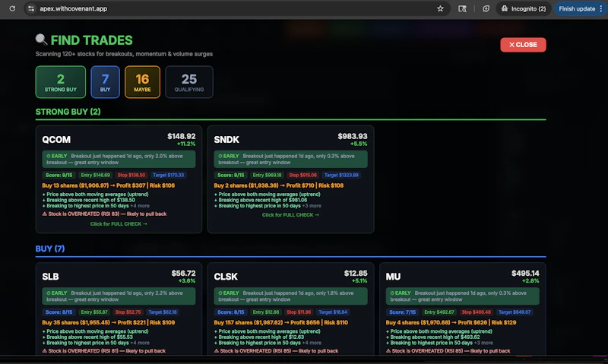Click SNDK Buy 2 shares summary line
Screen dimensions: 608x364
(278, 185)
